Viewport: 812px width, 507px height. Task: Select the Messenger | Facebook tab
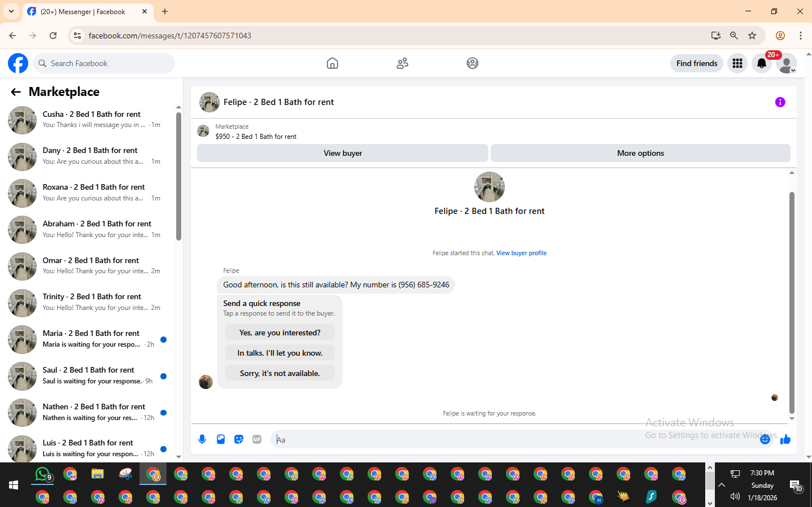pos(88,11)
